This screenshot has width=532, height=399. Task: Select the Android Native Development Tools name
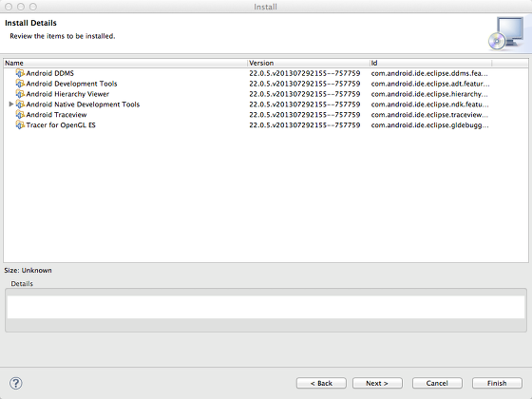click(x=83, y=104)
